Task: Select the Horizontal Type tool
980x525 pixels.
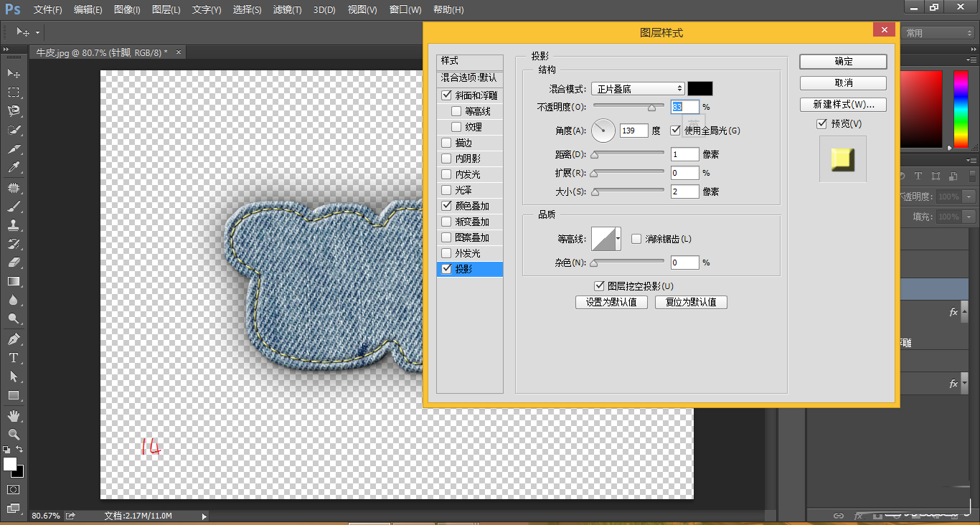Action: pyautogui.click(x=13, y=356)
